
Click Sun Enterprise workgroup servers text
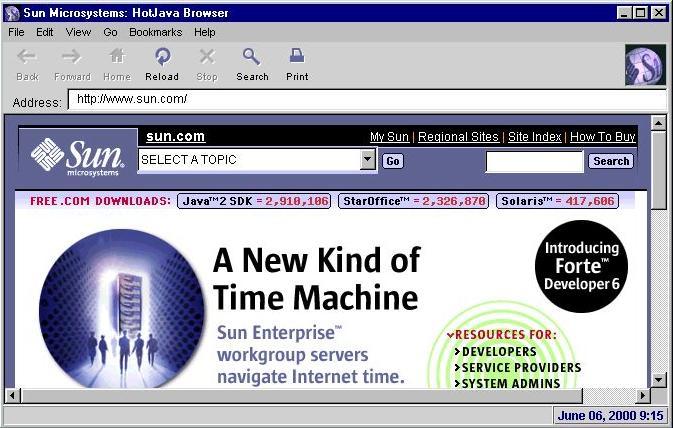coord(310,355)
